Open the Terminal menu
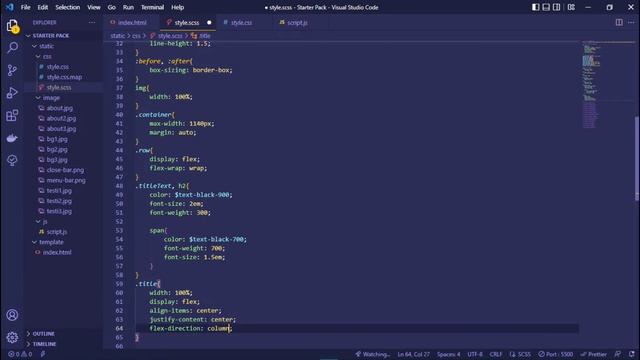 152,7
